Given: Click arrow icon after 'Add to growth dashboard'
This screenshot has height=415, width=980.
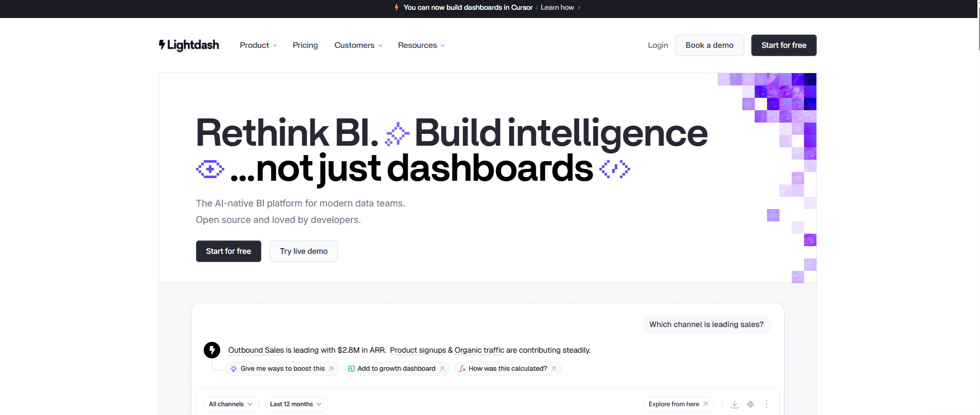Looking at the screenshot, I should click(441, 369).
